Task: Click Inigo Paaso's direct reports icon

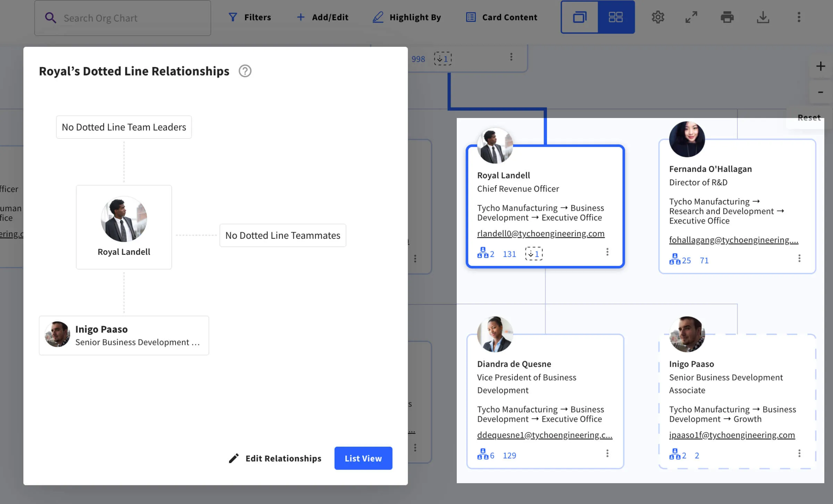Action: (675, 454)
